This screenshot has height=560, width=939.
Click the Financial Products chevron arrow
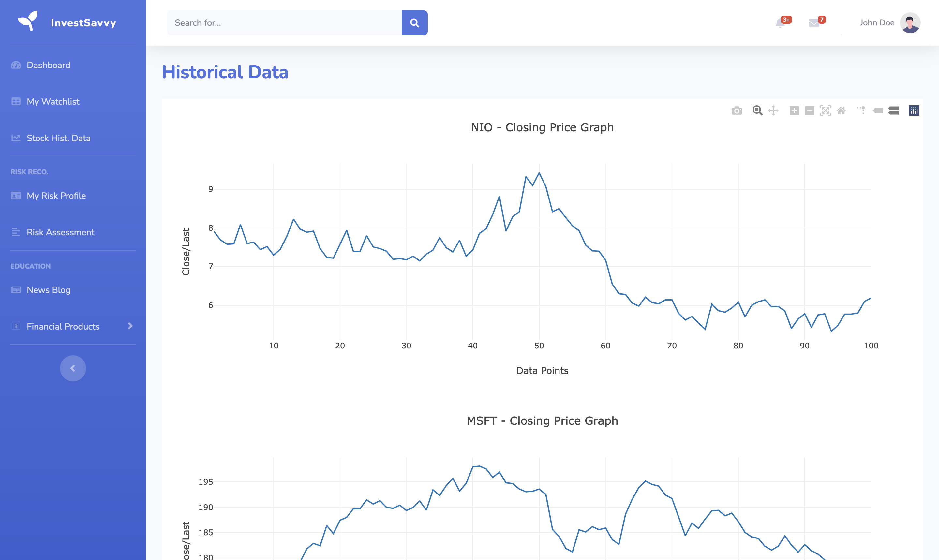coord(130,326)
